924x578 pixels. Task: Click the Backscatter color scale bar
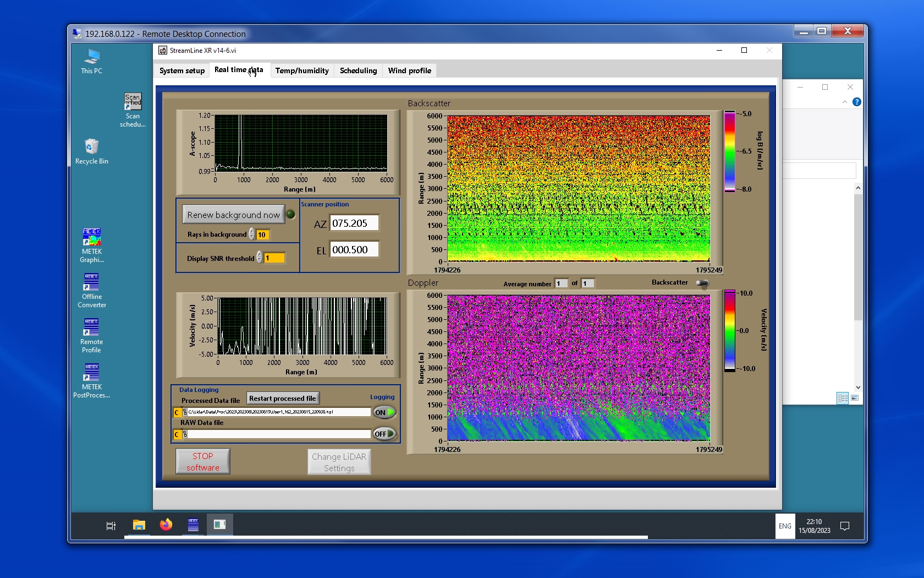729,151
